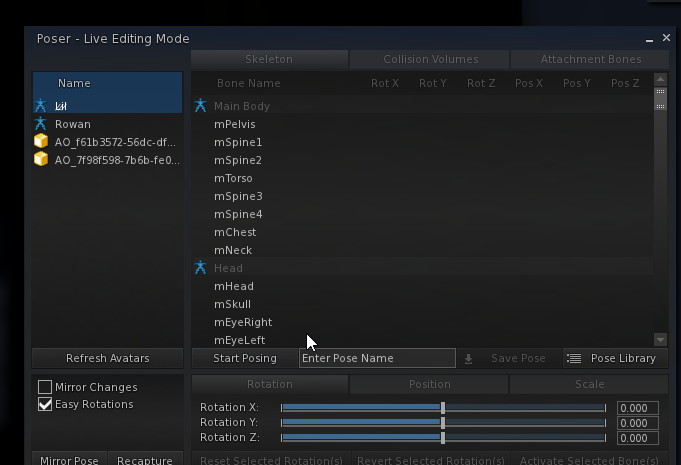
Task: Select the Rowan avatar row
Action: coord(107,124)
